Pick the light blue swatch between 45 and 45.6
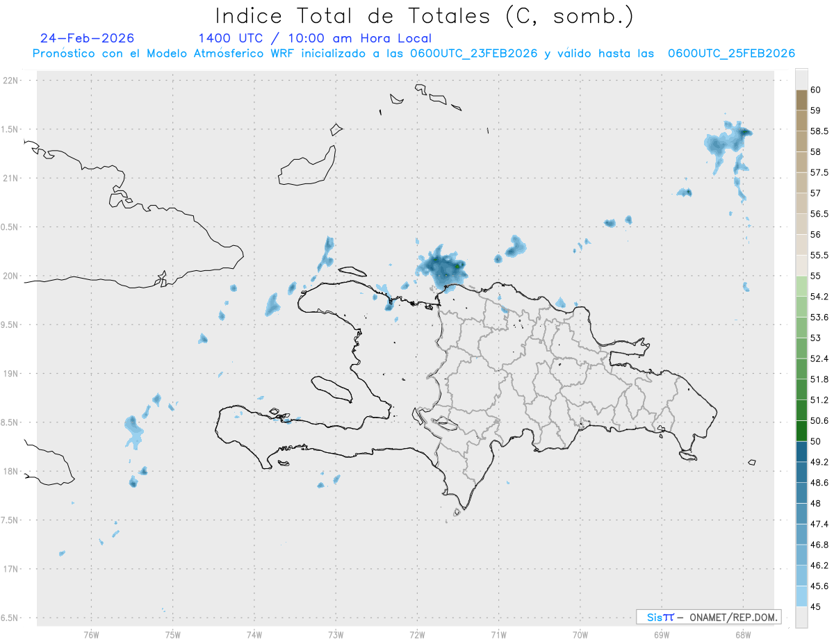Viewport: 834px width, 644px height. tap(801, 597)
